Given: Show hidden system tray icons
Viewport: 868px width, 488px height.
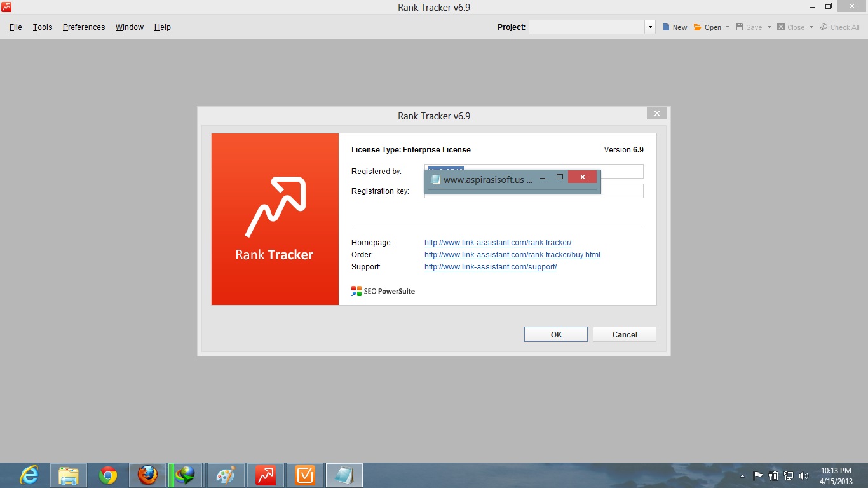Looking at the screenshot, I should [743, 476].
